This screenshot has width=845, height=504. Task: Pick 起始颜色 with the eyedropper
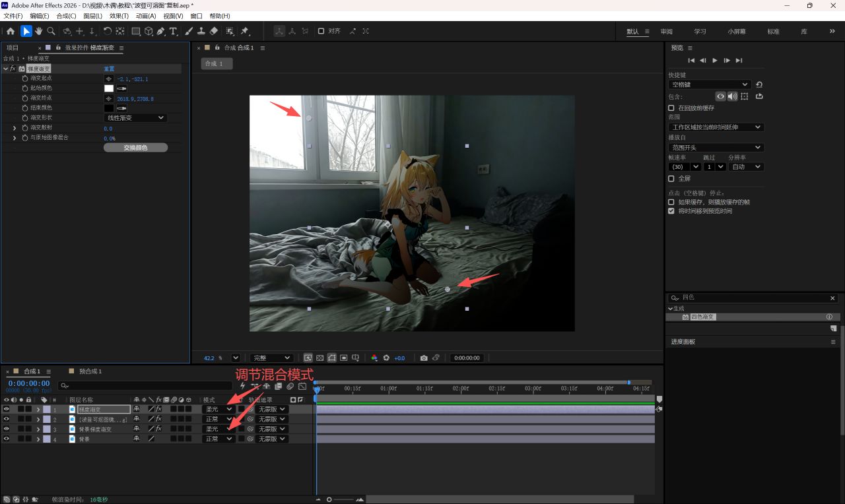pos(122,88)
